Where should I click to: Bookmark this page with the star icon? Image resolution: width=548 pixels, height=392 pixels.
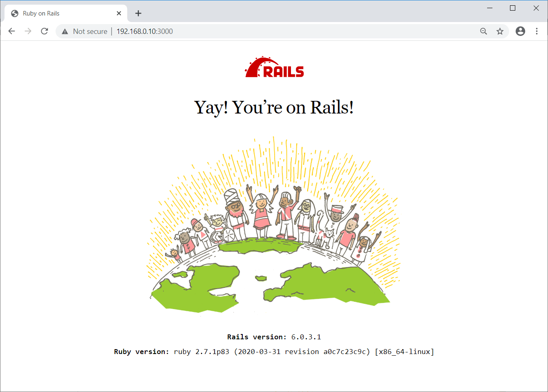pos(500,31)
